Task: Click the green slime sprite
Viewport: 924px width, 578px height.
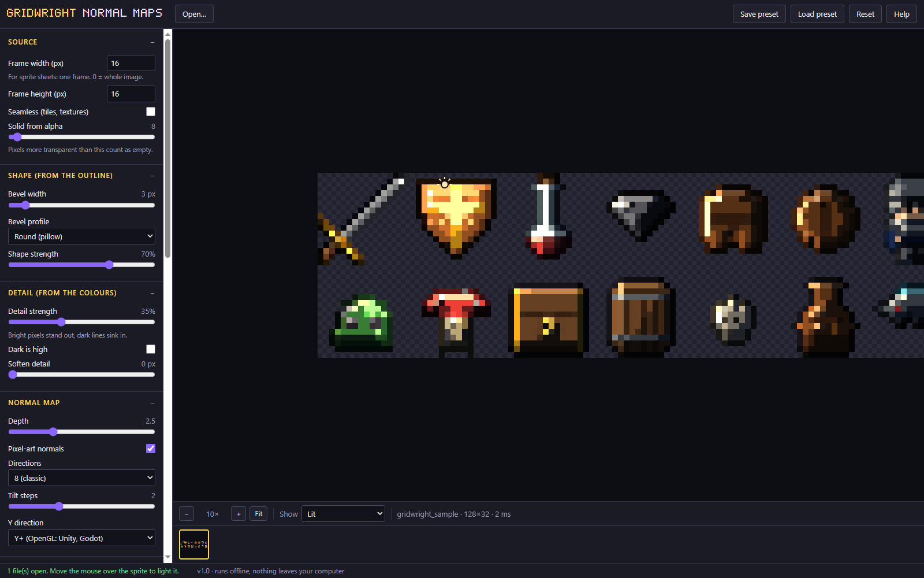Action: (361, 323)
